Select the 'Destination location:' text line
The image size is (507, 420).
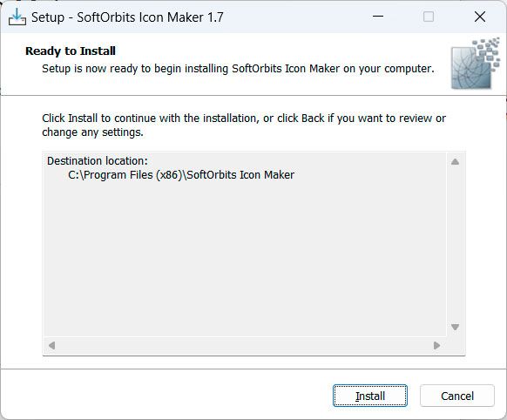click(98, 160)
